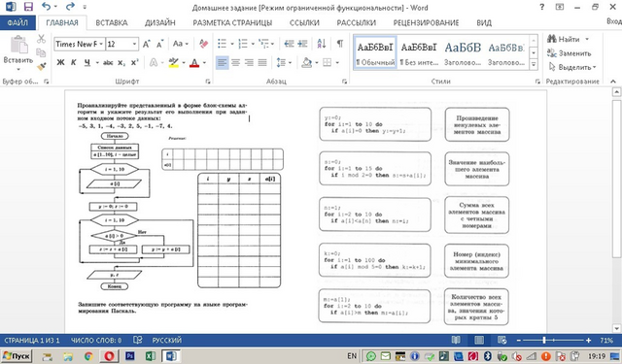Expand the styles gallery more arrow
Image resolution: width=622 pixels, height=364 pixels.
click(x=534, y=64)
